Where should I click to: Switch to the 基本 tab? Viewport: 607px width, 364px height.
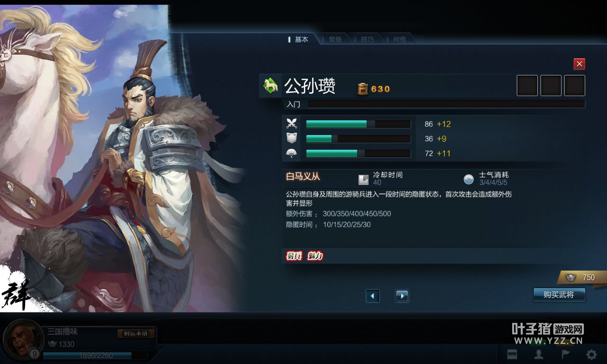(x=300, y=39)
